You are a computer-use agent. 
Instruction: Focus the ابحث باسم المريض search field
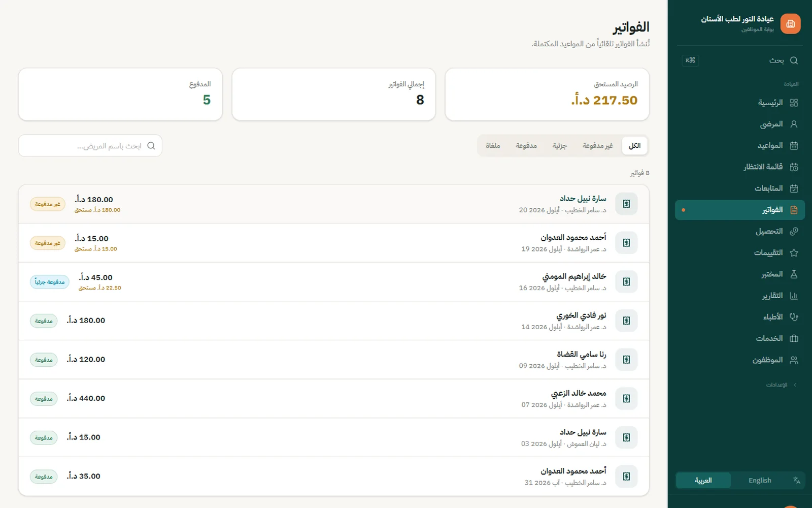(x=90, y=146)
